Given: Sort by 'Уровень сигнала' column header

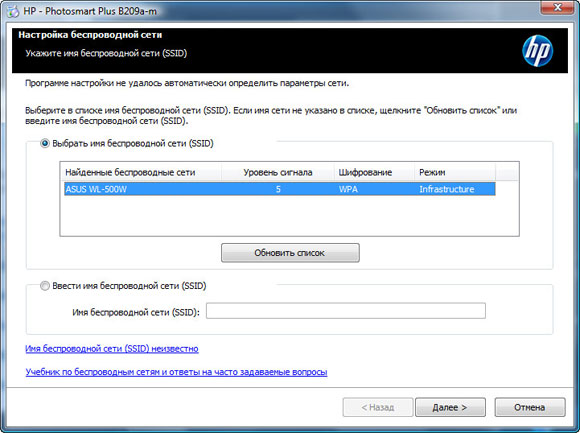Looking at the screenshot, I should pyautogui.click(x=278, y=172).
